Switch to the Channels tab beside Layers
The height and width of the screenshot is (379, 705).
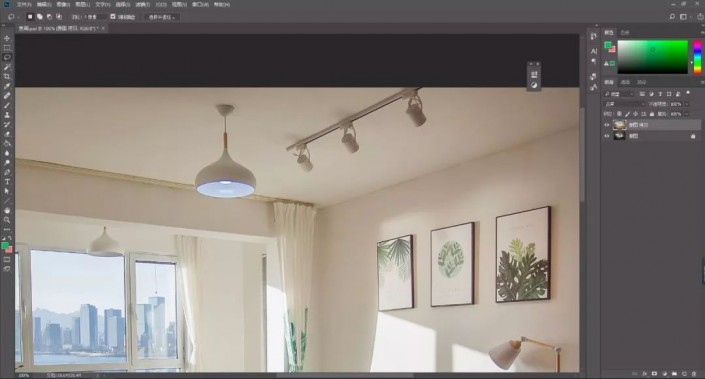tap(625, 82)
